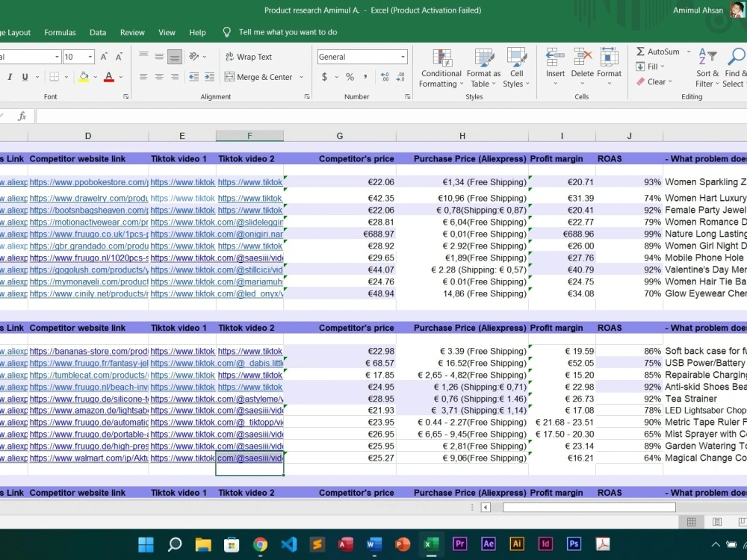
Task: Open Chrome from the taskbar
Action: [x=260, y=544]
